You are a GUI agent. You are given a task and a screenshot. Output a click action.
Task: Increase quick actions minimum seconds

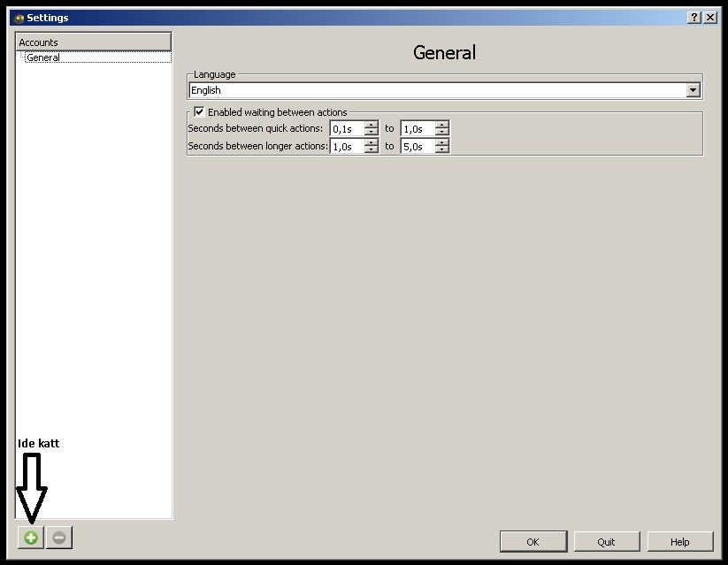(x=371, y=125)
